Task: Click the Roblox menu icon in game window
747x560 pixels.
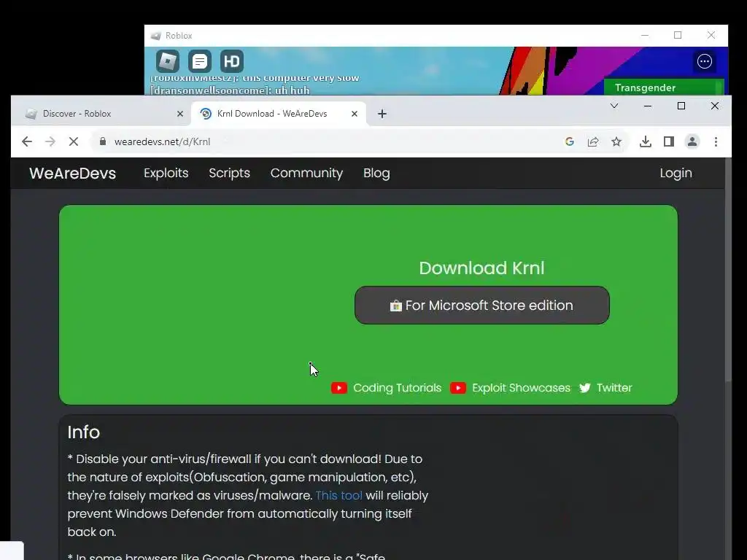Action: pos(168,61)
